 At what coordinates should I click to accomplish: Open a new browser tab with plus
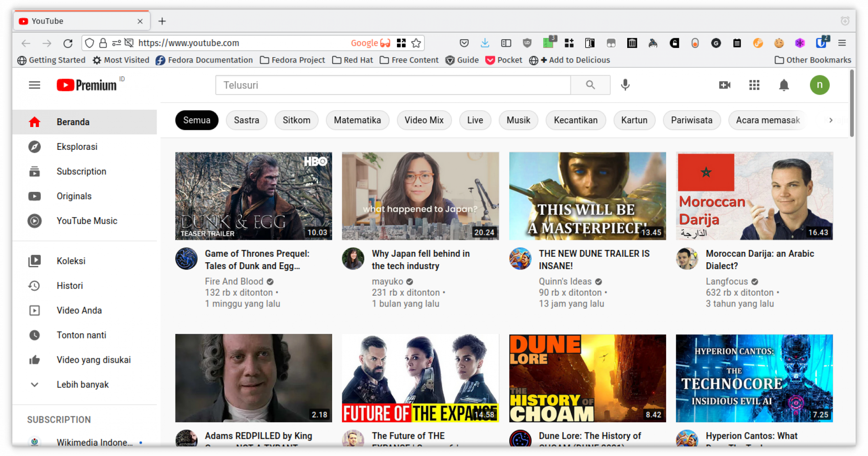click(x=162, y=21)
